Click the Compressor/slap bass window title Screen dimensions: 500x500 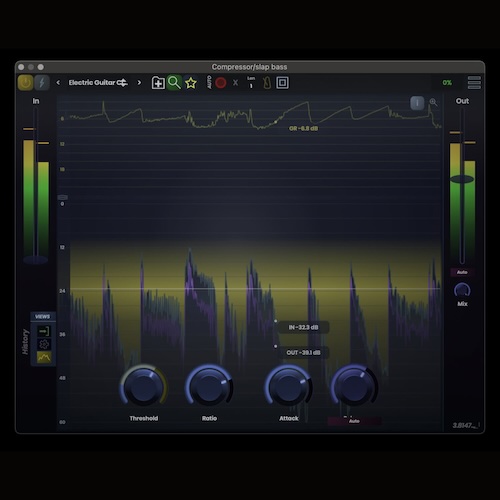(x=249, y=67)
